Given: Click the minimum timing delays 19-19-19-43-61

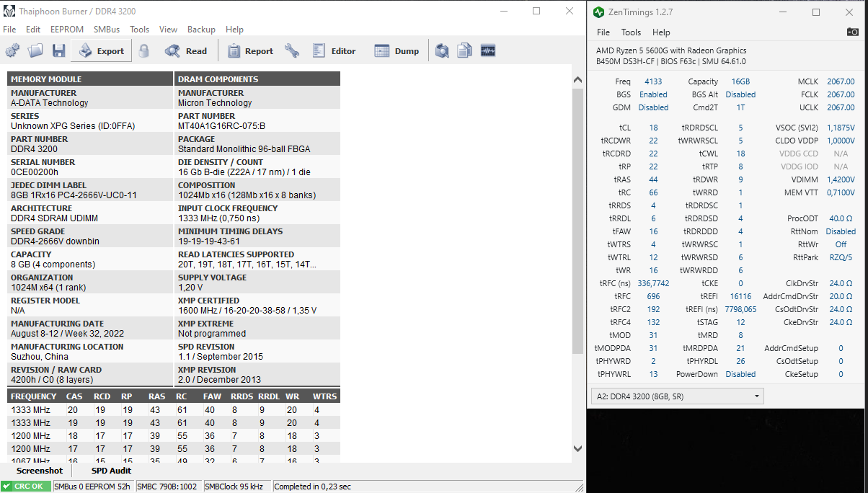Looking at the screenshot, I should coord(209,241).
